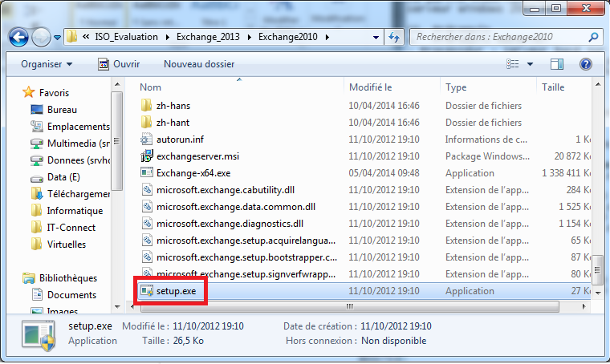Image resolution: width=610 pixels, height=364 pixels.
Task: Expand arrow after ISO_Evaluation breadcrumb
Action: point(167,37)
